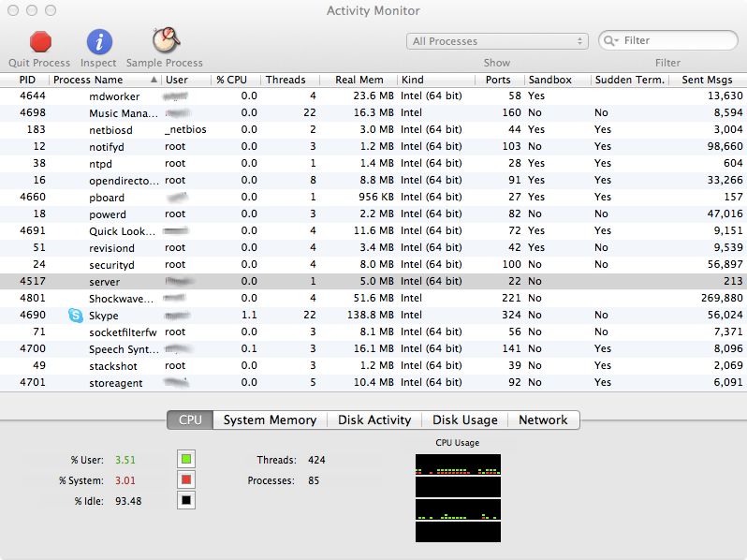747x560 pixels.
Task: Sort by the Sent Msgs column header
Action: pos(708,80)
